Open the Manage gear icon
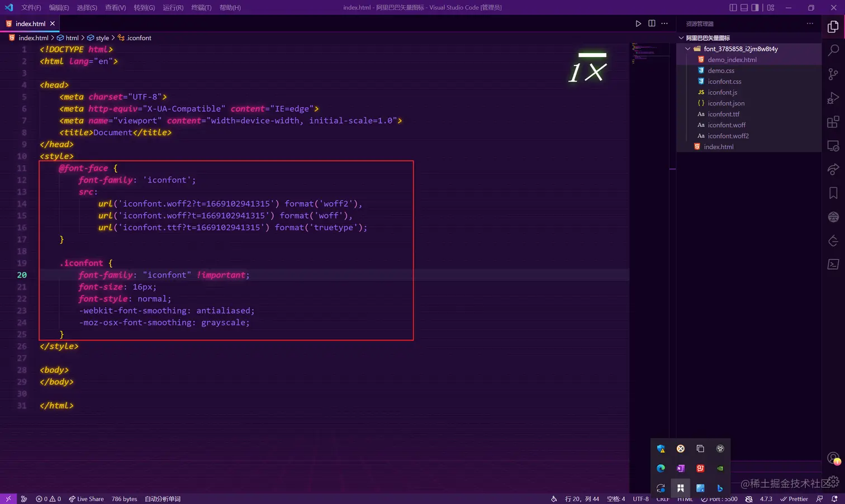Image resolution: width=845 pixels, height=504 pixels. coord(833,481)
